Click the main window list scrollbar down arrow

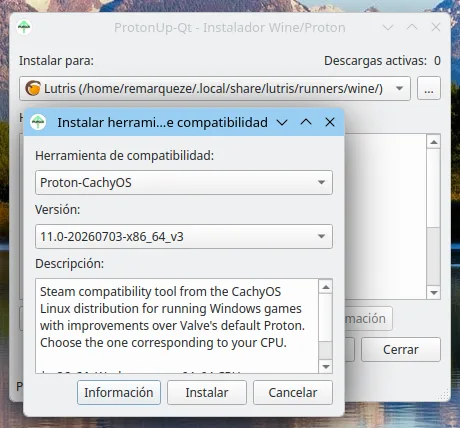(x=434, y=292)
